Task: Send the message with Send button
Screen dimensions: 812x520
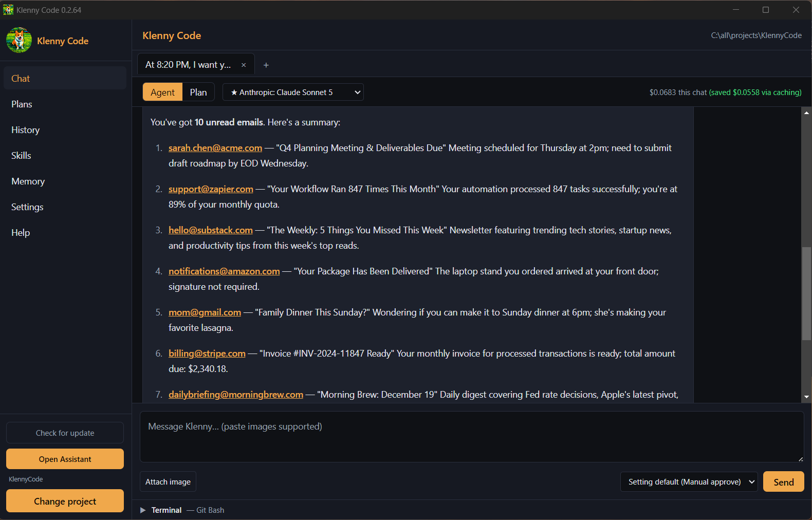Action: click(784, 482)
